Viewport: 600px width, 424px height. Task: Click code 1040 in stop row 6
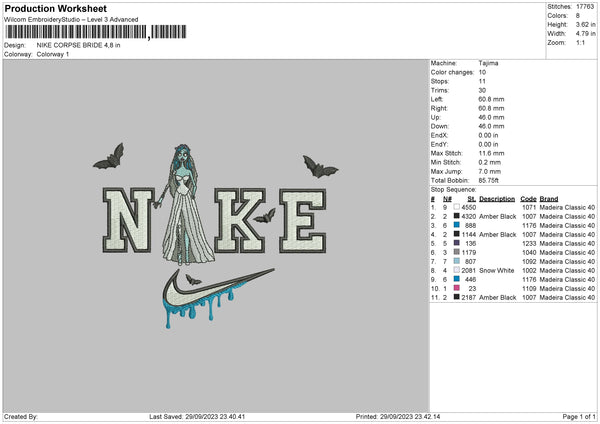[529, 253]
